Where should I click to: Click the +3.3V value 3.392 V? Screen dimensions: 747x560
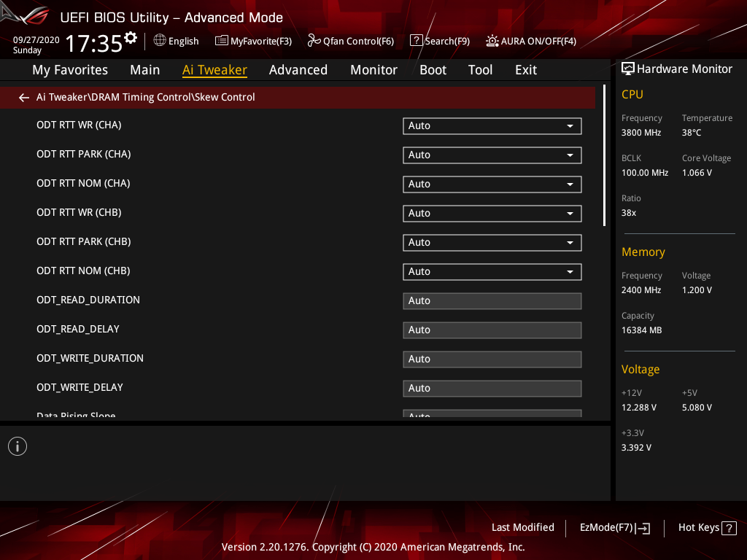pos(636,448)
